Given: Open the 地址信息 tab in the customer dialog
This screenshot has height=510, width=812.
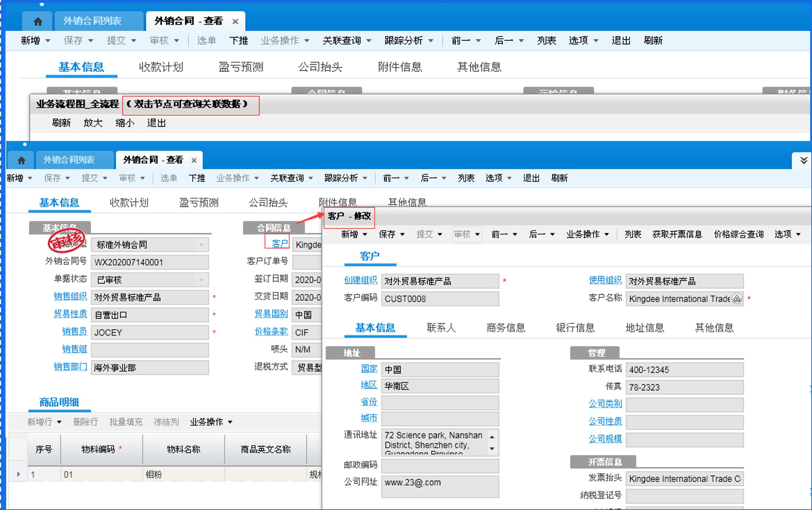Looking at the screenshot, I should [645, 328].
